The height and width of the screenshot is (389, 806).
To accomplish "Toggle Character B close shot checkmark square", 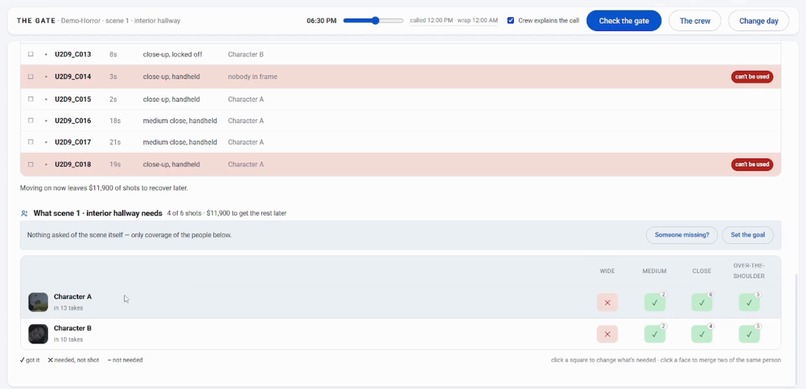I will tap(702, 334).
